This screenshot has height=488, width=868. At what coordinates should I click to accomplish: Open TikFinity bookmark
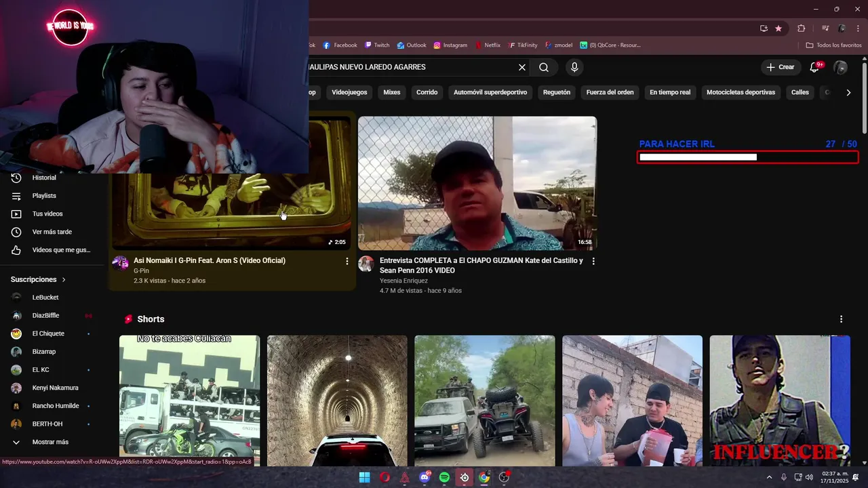pyautogui.click(x=522, y=45)
